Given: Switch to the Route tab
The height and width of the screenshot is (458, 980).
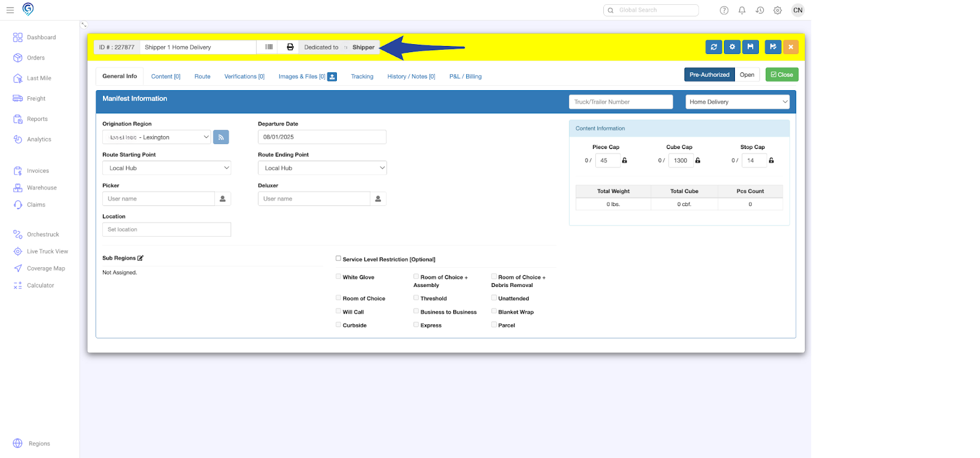Looking at the screenshot, I should [x=202, y=77].
